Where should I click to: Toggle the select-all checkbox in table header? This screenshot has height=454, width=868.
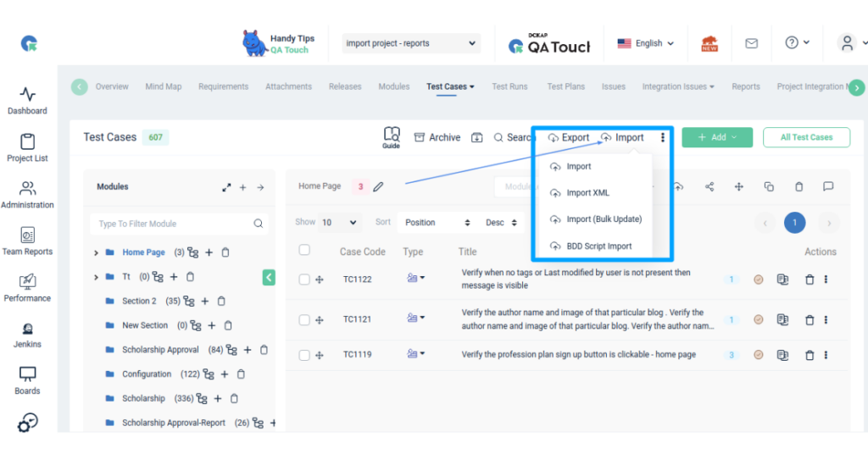[304, 250]
